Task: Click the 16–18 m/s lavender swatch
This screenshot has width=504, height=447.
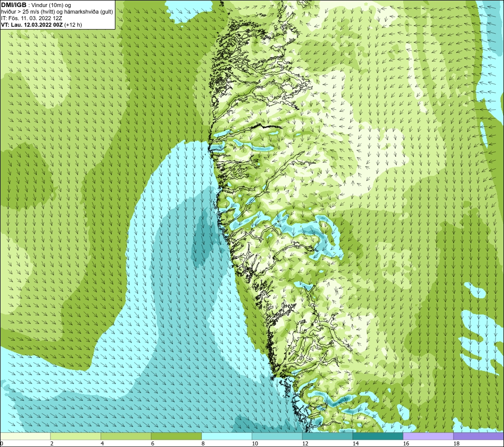Action: point(428,436)
